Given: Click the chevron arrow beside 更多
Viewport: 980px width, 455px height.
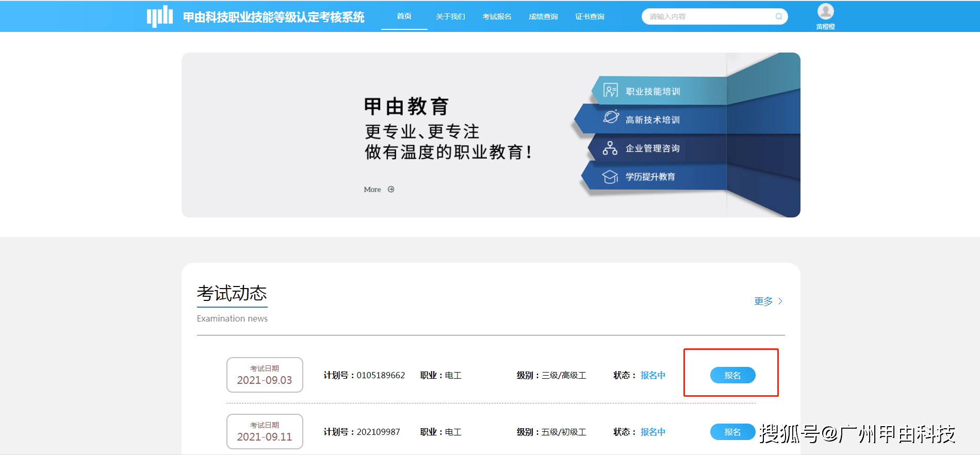Looking at the screenshot, I should (780, 301).
